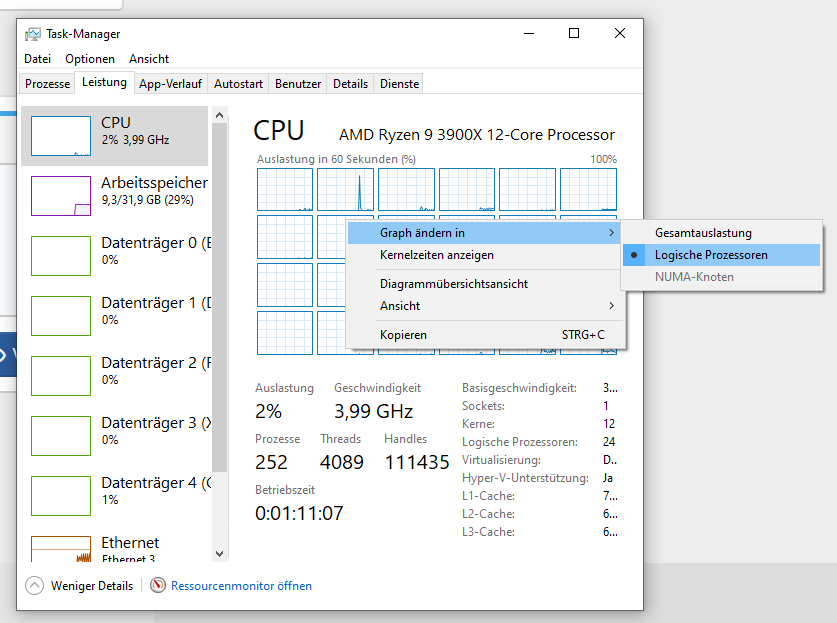
Task: Expand the Ansicht context submenu
Action: [485, 306]
